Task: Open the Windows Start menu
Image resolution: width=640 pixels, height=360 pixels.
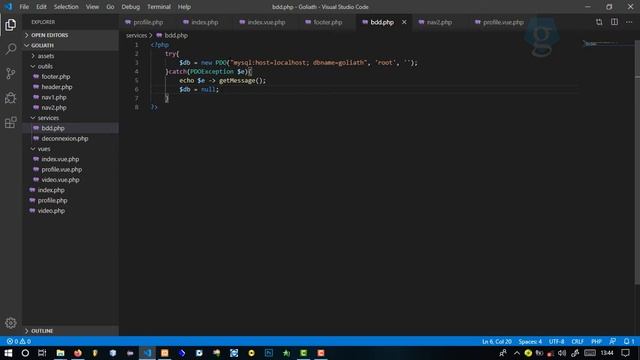Action: (8, 353)
